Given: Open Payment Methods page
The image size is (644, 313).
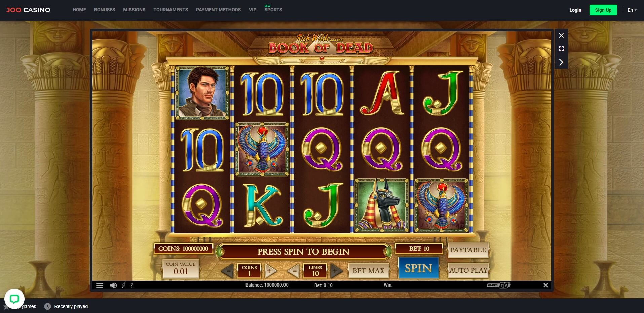Looking at the screenshot, I should coord(218,10).
